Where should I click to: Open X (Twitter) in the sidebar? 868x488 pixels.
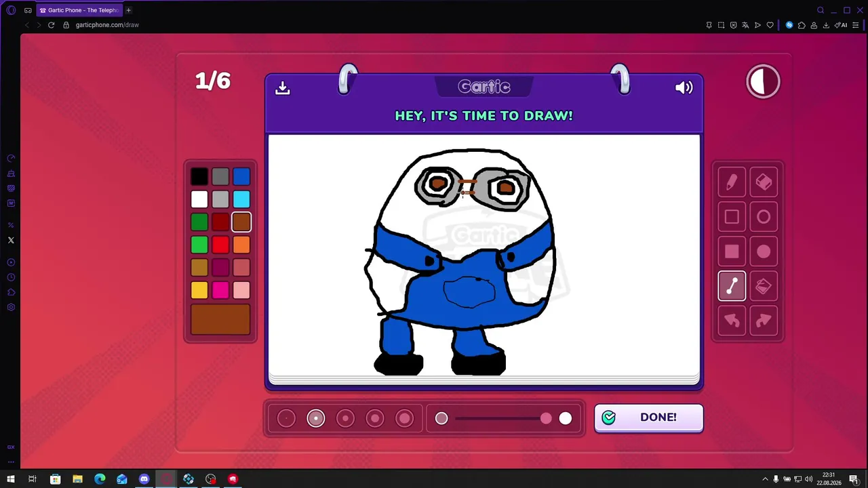11,240
